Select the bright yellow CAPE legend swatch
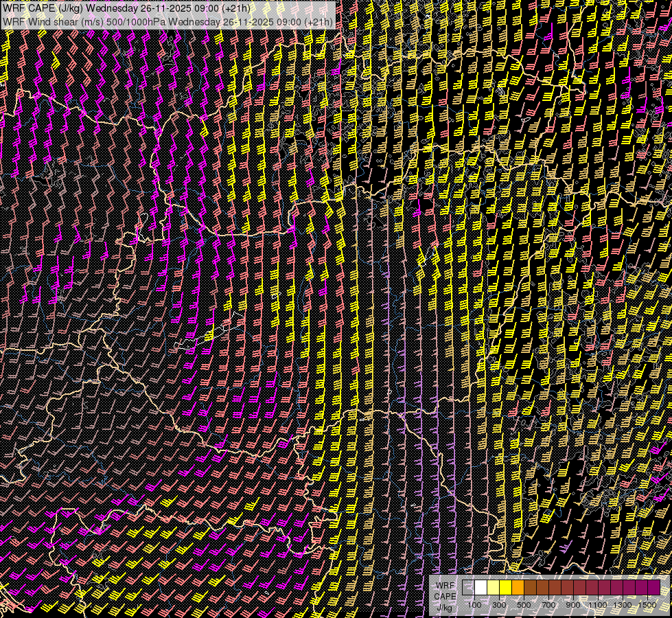The width and height of the screenshot is (672, 618). click(x=506, y=587)
